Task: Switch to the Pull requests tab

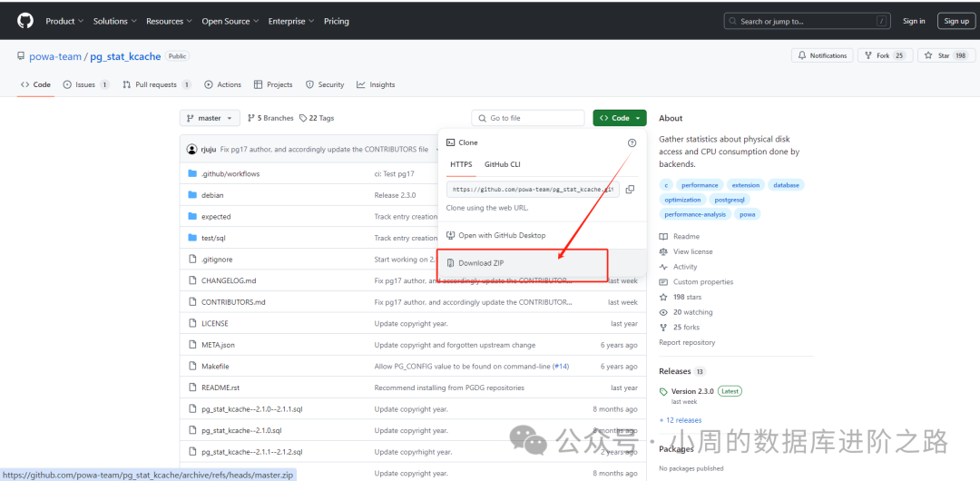Action: point(157,84)
